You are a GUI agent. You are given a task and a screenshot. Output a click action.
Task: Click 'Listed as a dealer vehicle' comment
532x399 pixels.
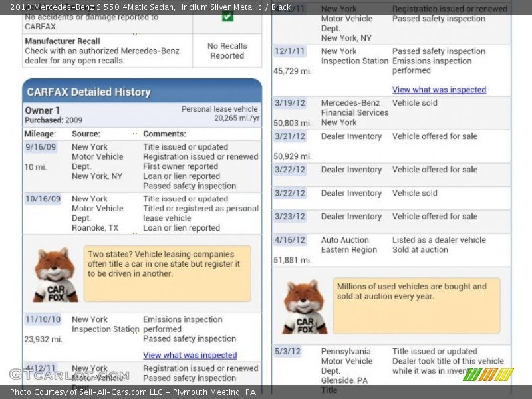pyautogui.click(x=439, y=240)
